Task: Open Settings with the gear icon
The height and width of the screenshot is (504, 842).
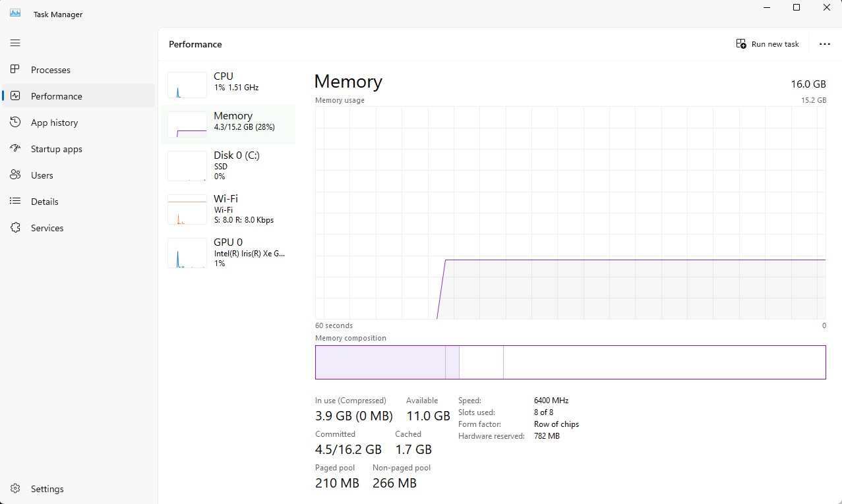Action: [x=15, y=489]
